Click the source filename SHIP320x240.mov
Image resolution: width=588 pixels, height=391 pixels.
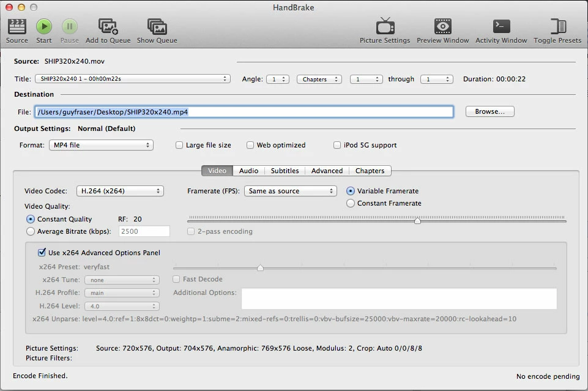(74, 61)
